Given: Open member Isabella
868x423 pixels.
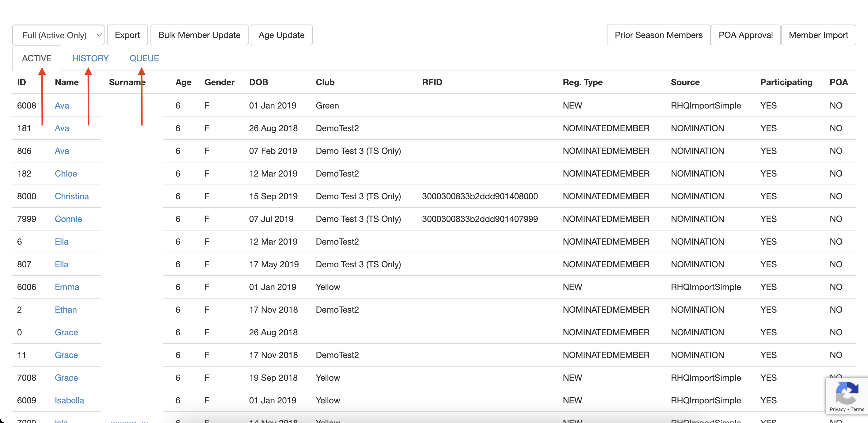Looking at the screenshot, I should coord(69,400).
